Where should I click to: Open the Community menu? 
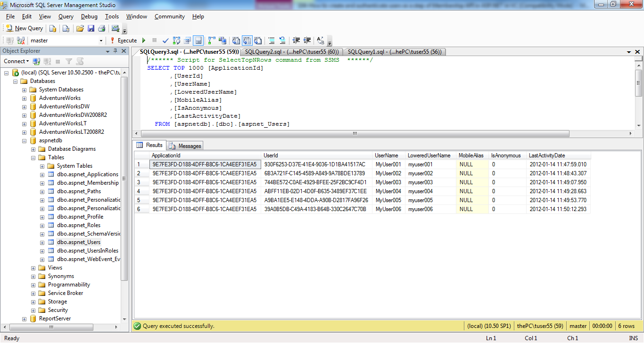pos(170,16)
